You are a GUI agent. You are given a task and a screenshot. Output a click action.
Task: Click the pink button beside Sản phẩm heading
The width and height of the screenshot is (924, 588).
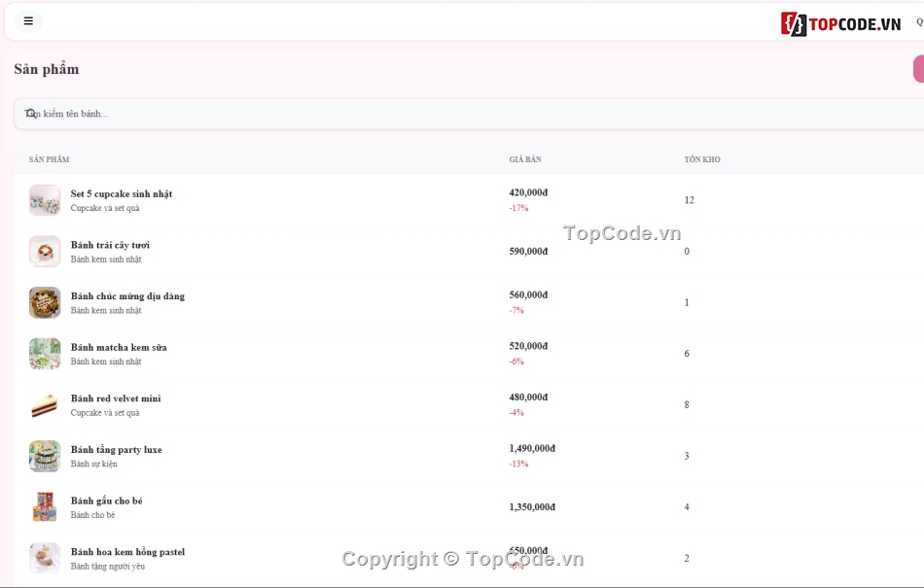click(919, 69)
